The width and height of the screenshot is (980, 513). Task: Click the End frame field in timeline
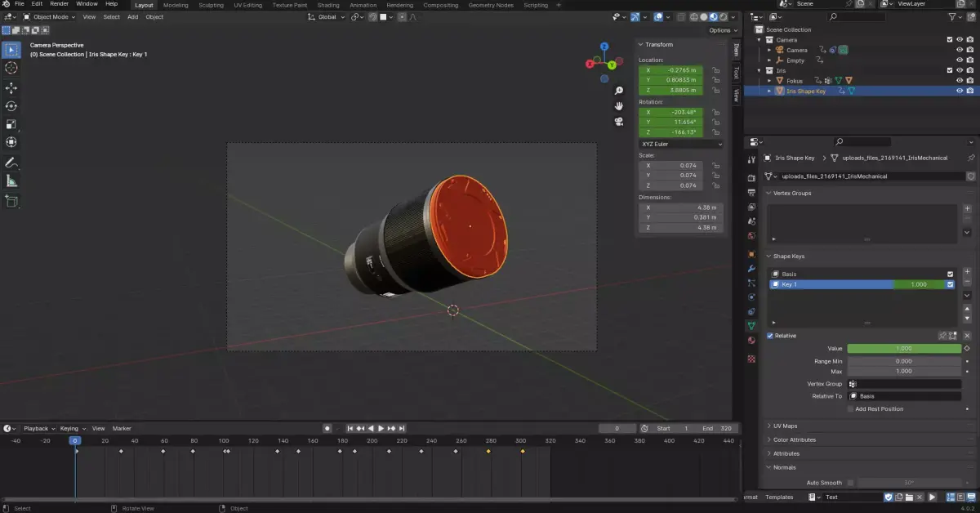coord(717,428)
